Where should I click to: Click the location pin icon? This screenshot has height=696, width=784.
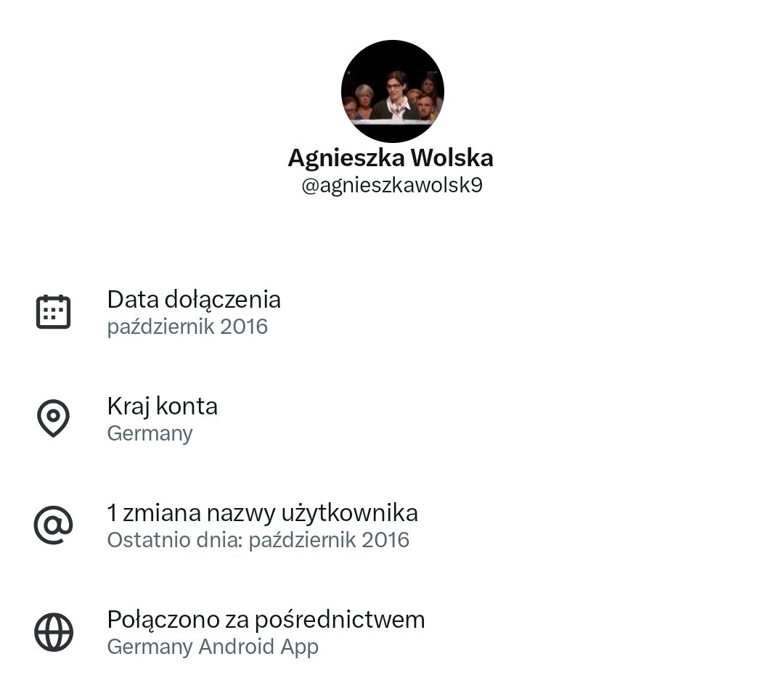pos(53,418)
